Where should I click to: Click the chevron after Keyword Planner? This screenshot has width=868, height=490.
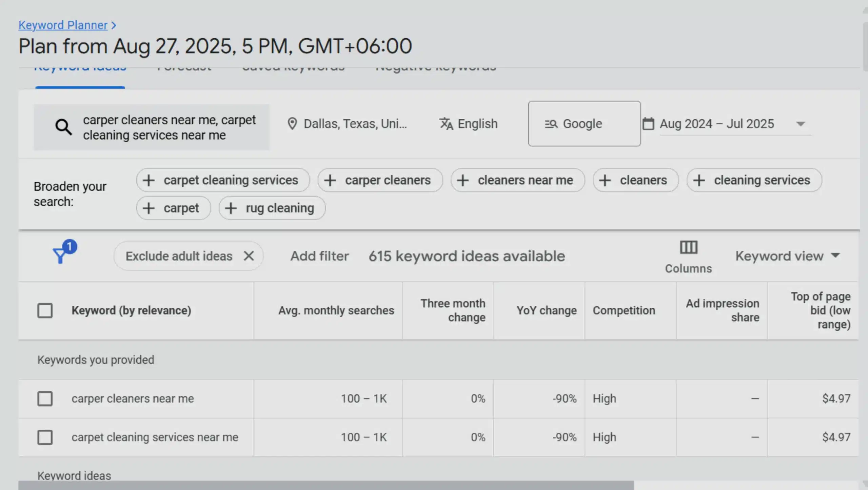[x=114, y=25]
